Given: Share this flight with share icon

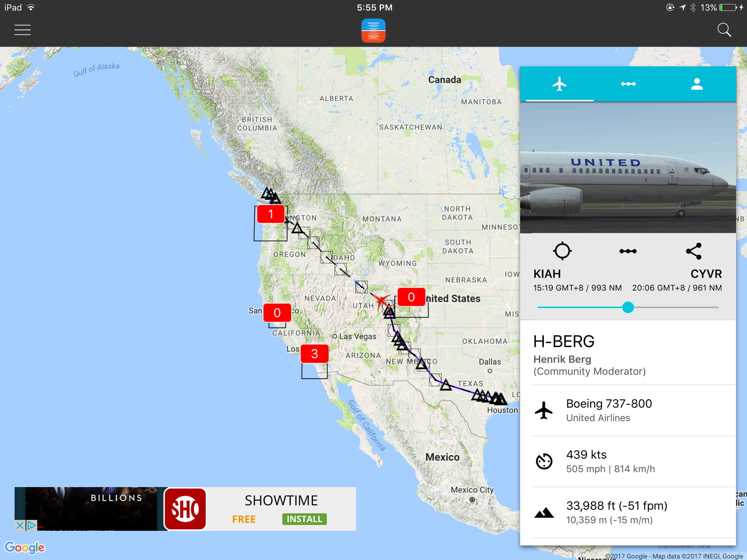Looking at the screenshot, I should (x=694, y=251).
